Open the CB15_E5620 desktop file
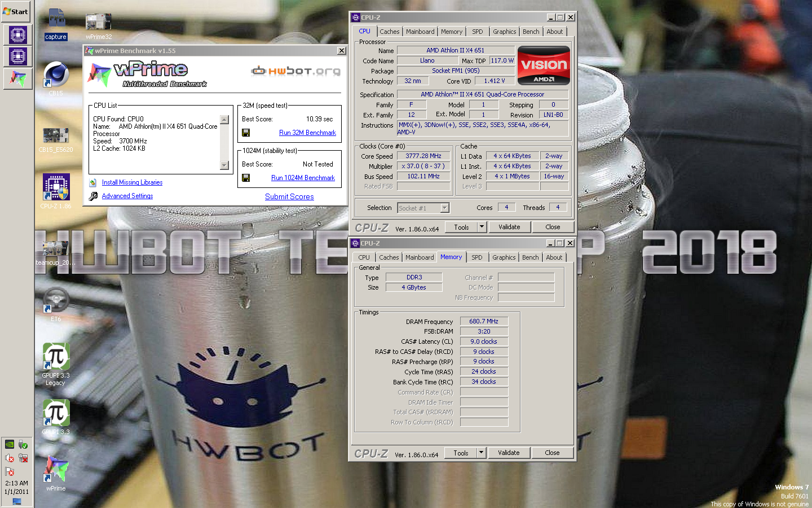Image resolution: width=812 pixels, height=508 pixels. click(x=56, y=139)
